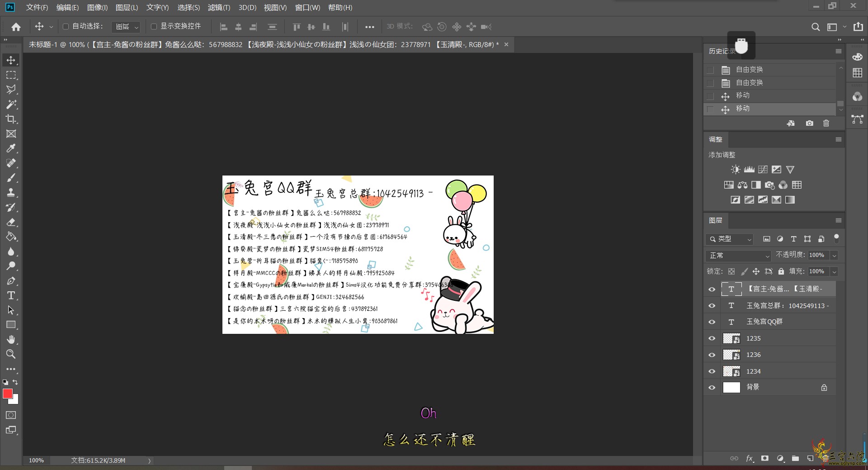Hide layer 1234
This screenshot has height=470, width=868.
pos(712,371)
